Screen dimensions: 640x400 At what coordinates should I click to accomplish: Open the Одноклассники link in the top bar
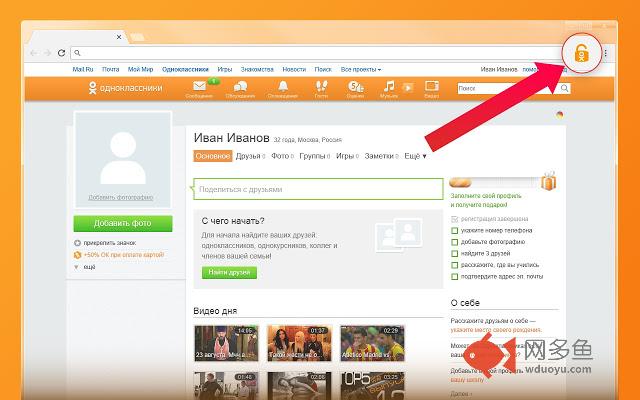(185, 69)
